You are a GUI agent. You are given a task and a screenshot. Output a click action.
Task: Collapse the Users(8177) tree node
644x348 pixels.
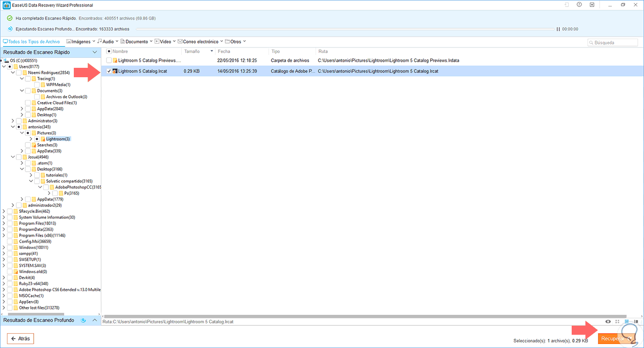coord(3,66)
